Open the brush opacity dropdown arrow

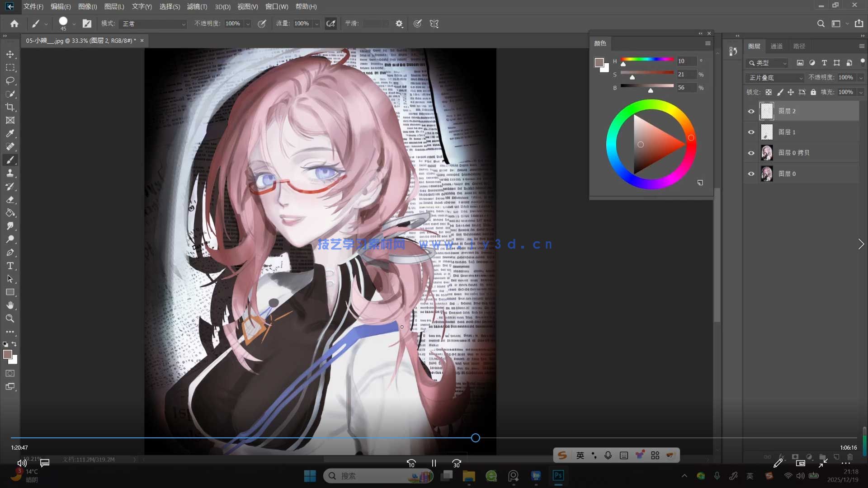[x=248, y=23]
